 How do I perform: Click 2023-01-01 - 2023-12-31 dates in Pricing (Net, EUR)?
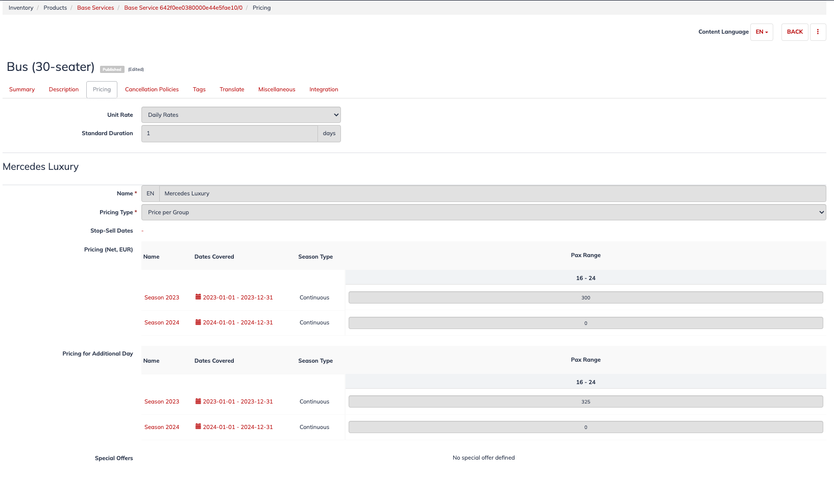pos(238,297)
